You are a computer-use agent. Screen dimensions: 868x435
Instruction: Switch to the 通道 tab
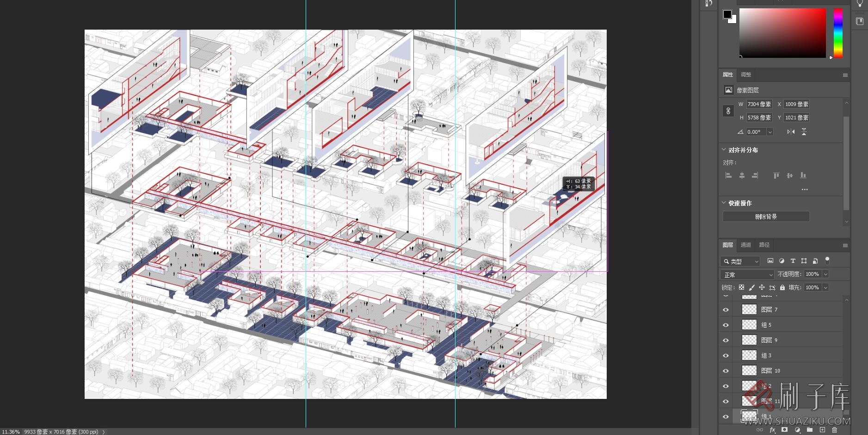click(746, 245)
